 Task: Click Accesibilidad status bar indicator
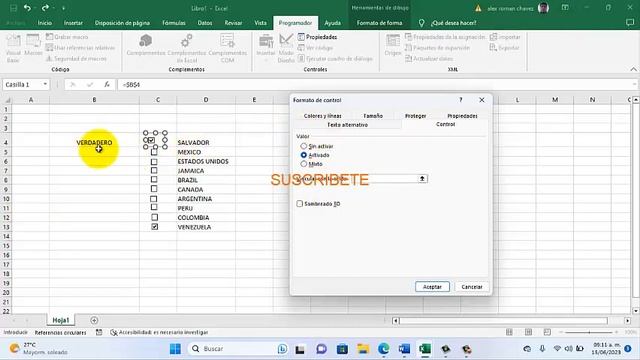coord(160,333)
